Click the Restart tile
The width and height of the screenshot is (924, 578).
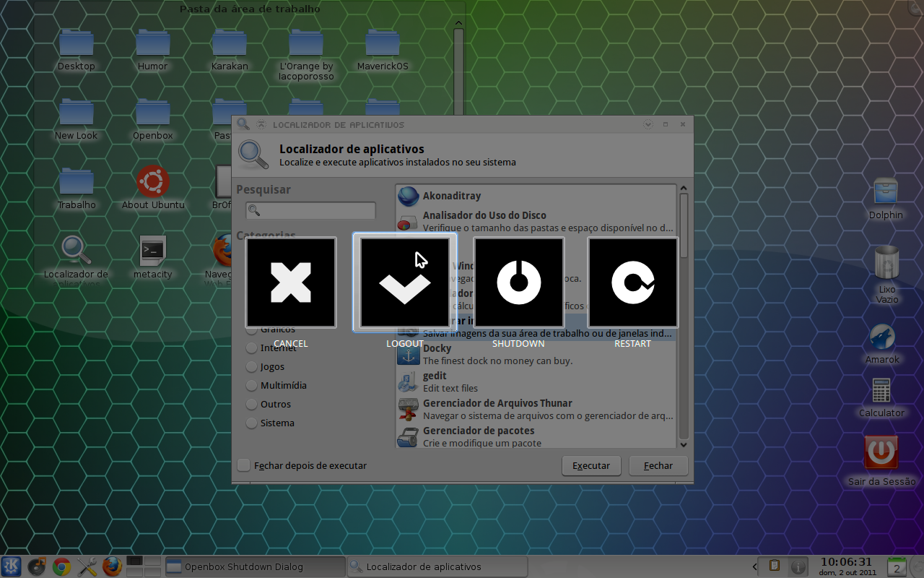[633, 282]
